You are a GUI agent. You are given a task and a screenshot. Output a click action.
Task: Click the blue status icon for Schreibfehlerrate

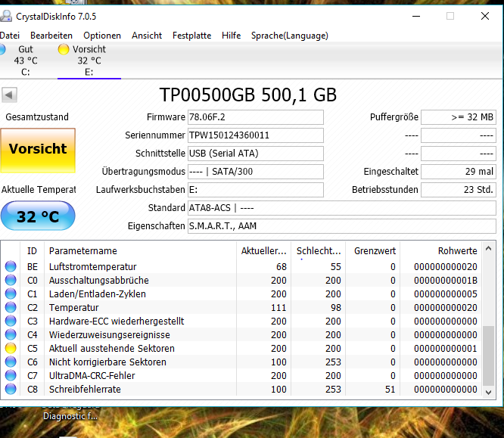(11, 389)
